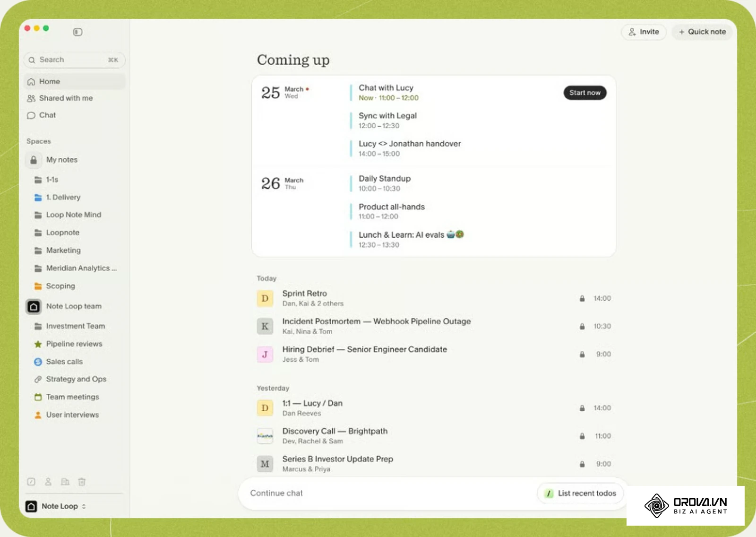
Task: Click the Search field
Action: tap(74, 60)
